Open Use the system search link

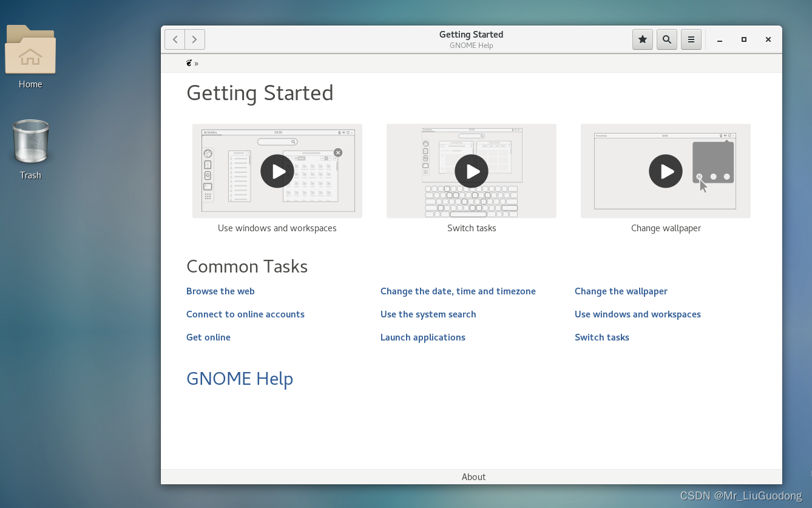[x=428, y=314]
